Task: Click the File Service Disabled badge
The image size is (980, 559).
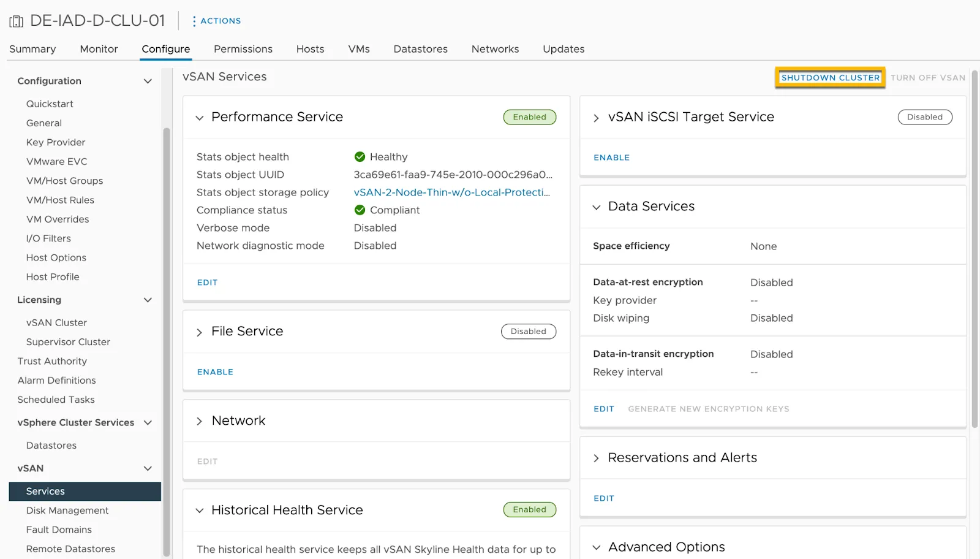Action: (x=528, y=332)
